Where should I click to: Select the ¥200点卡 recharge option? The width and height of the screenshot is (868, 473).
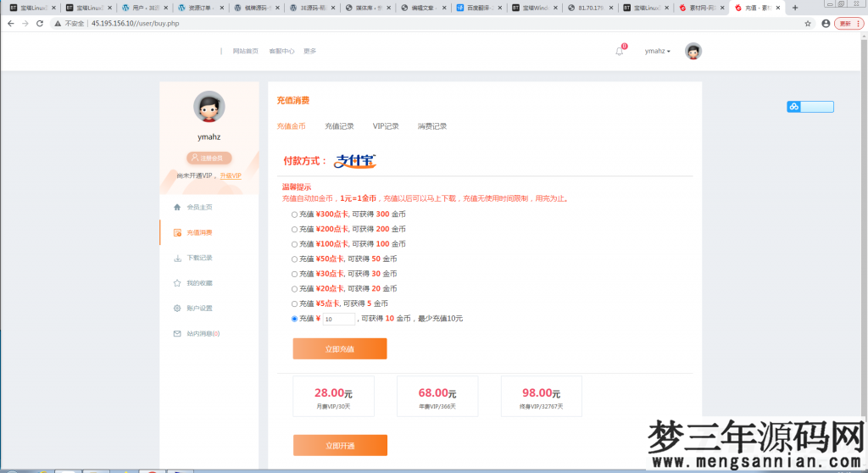click(294, 230)
